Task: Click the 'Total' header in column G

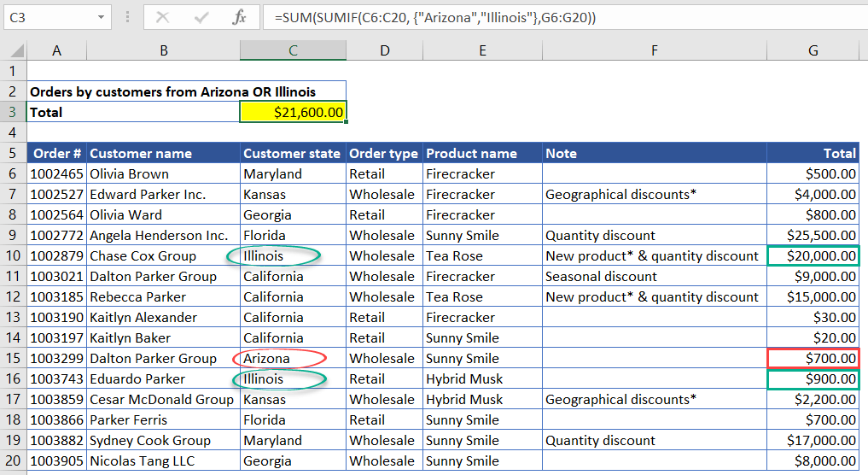Action: click(x=813, y=154)
